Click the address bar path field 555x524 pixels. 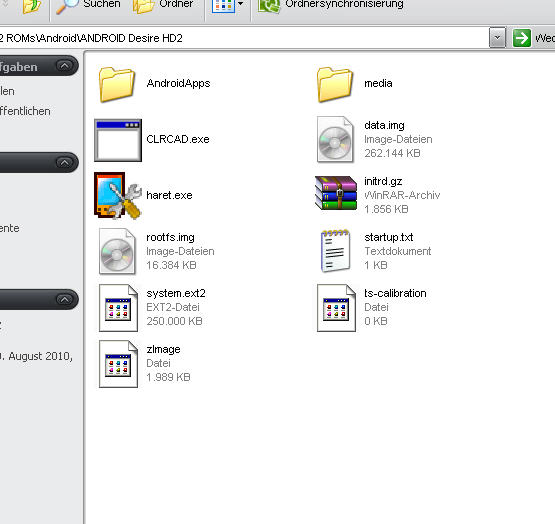point(244,38)
